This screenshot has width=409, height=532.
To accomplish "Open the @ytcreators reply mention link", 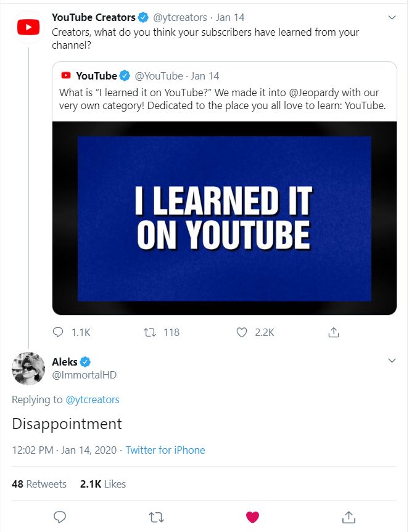I will click(93, 399).
